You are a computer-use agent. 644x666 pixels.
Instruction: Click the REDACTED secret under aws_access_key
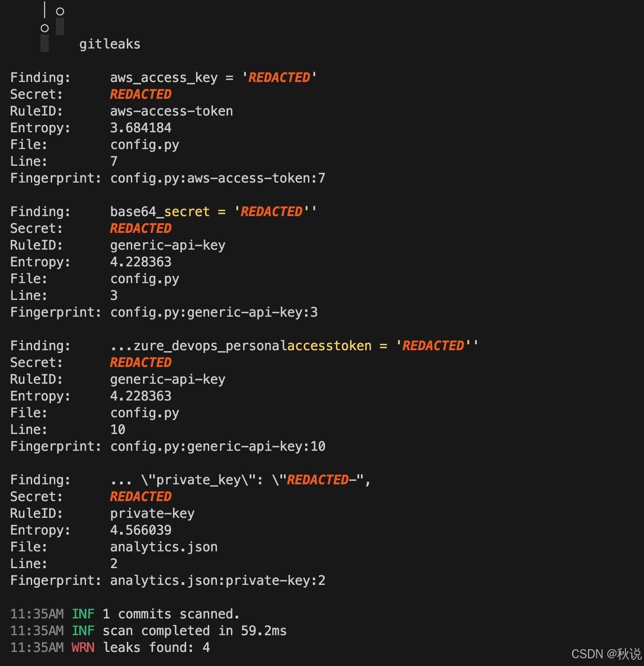click(141, 94)
